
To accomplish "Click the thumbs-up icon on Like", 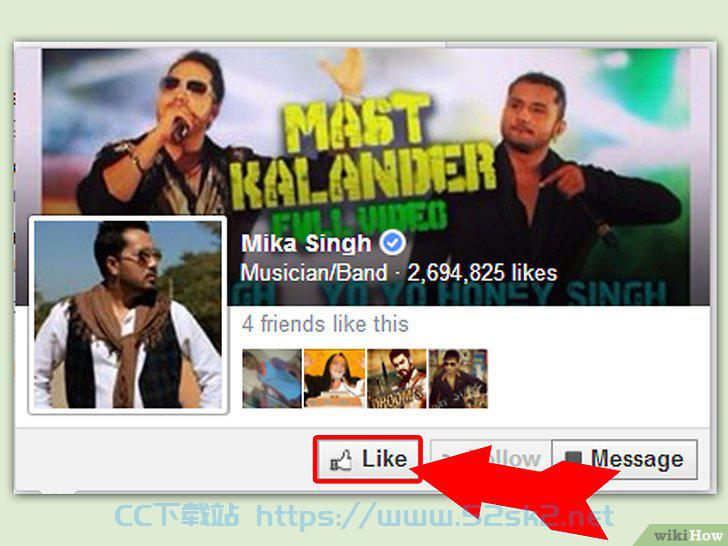I will point(341,461).
